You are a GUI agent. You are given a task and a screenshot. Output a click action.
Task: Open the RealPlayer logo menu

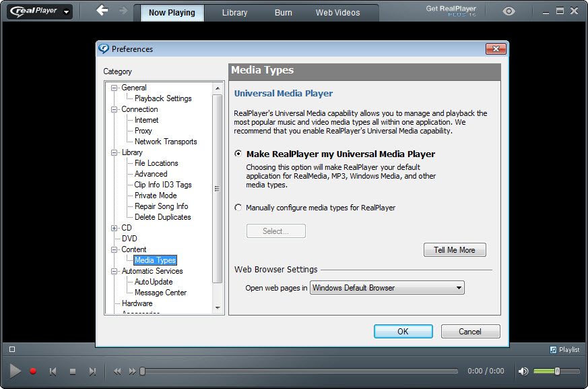(40, 11)
